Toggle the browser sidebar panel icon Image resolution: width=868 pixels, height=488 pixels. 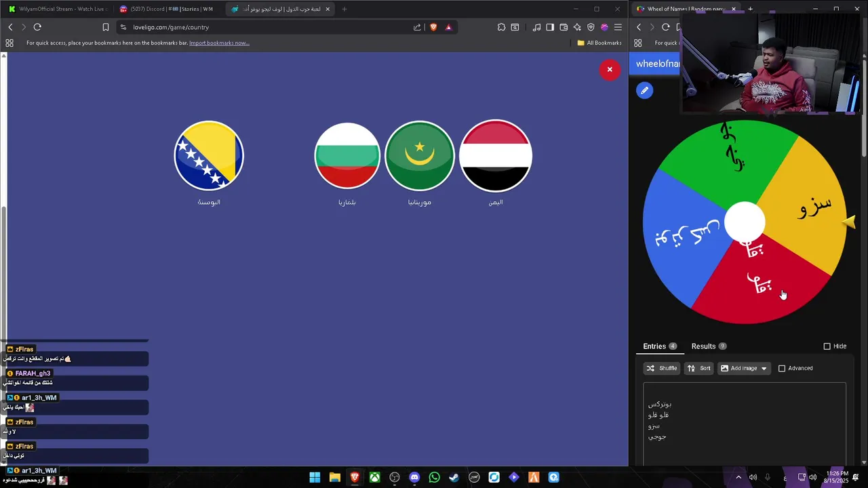click(550, 27)
